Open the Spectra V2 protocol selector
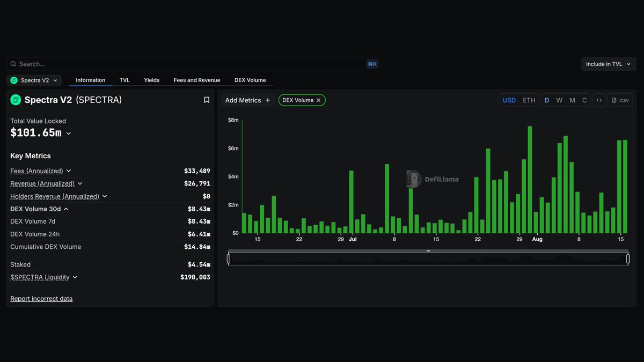This screenshot has width=644, height=362. (x=34, y=80)
